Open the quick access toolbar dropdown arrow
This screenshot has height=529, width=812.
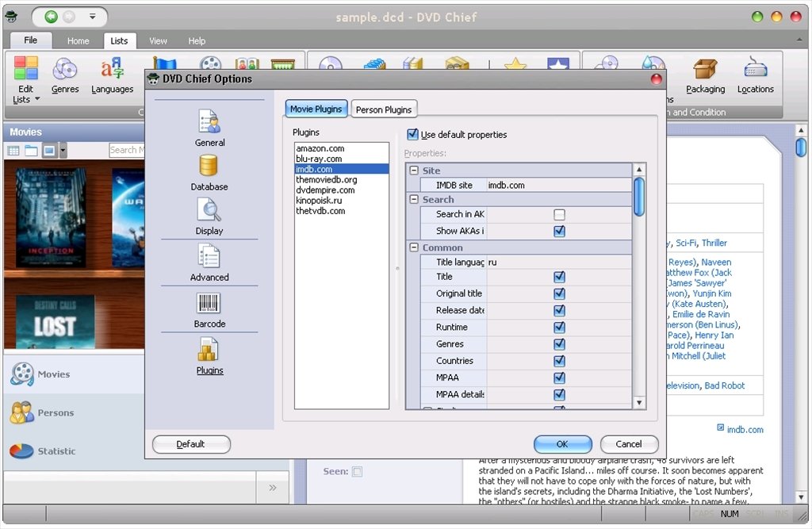(92, 17)
